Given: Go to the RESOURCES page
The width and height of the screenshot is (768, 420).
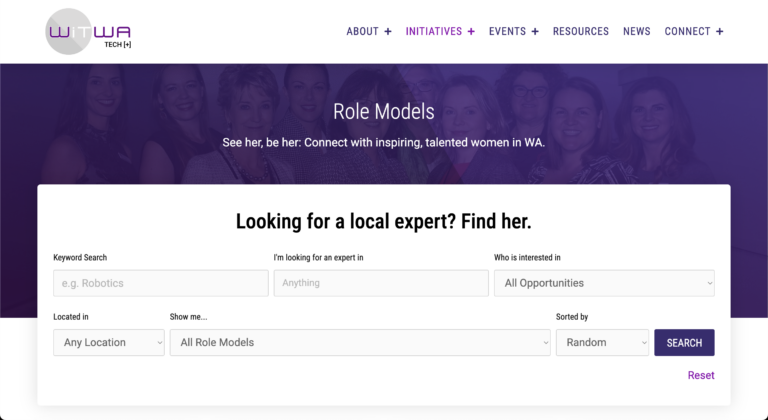Looking at the screenshot, I should (x=581, y=31).
